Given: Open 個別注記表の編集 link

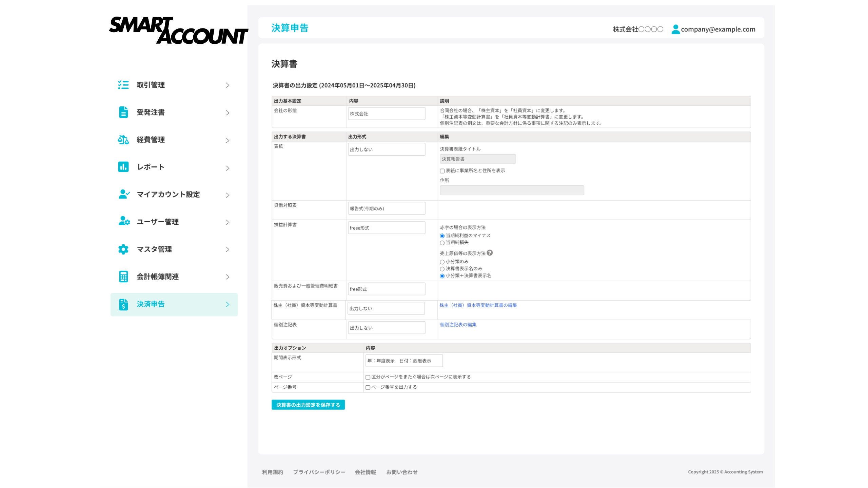Looking at the screenshot, I should [458, 325].
